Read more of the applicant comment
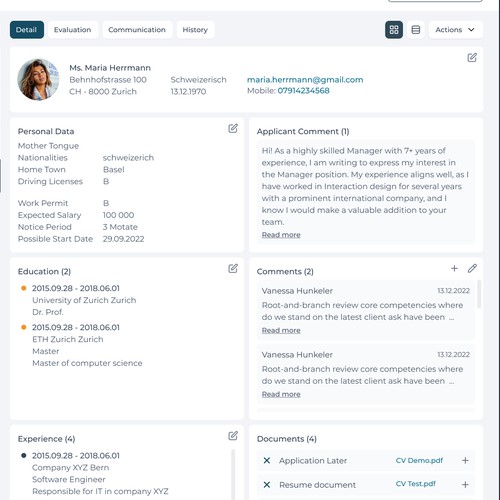The image size is (500, 500). pos(281,235)
